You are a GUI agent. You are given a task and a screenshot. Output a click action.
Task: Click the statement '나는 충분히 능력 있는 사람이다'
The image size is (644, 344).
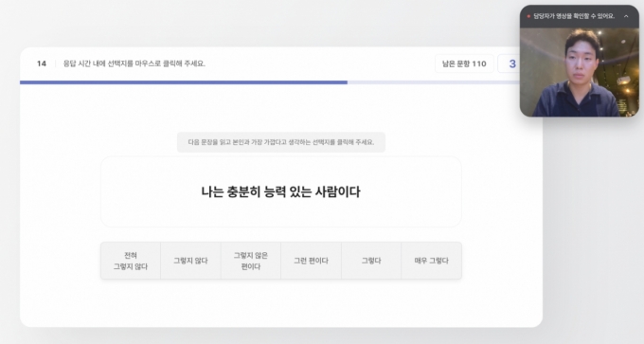280,192
